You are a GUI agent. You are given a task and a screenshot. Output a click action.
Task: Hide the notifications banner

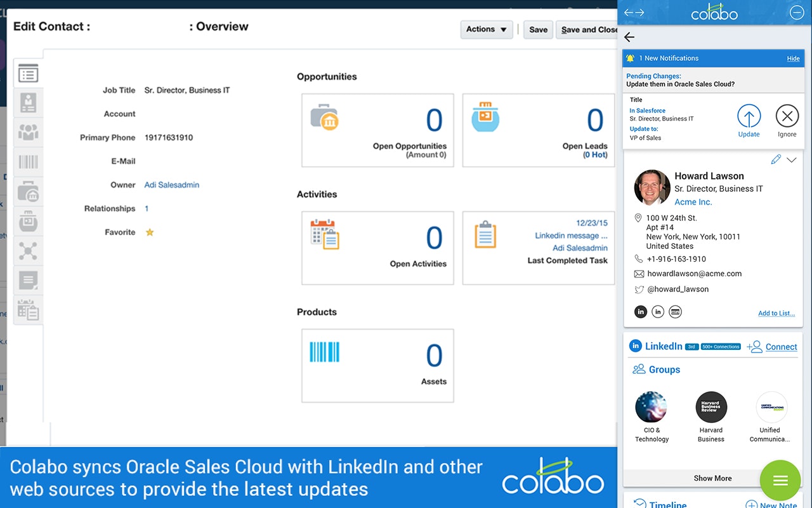click(x=793, y=58)
